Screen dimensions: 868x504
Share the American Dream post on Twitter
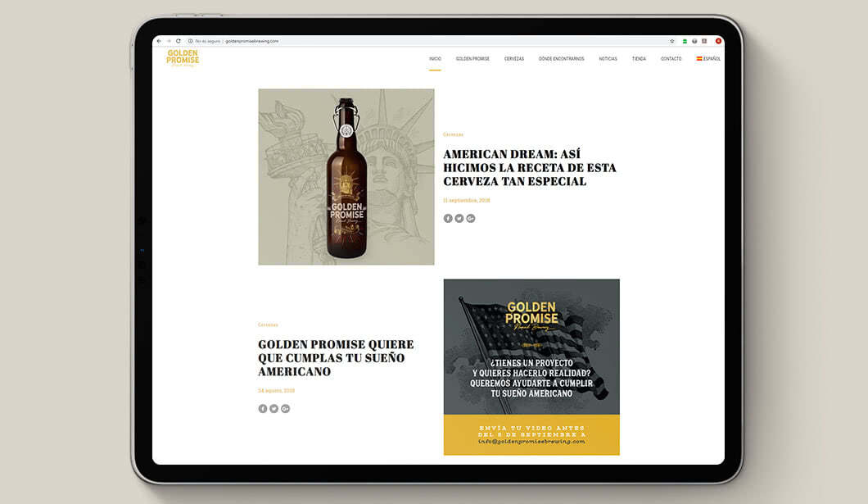click(x=459, y=218)
